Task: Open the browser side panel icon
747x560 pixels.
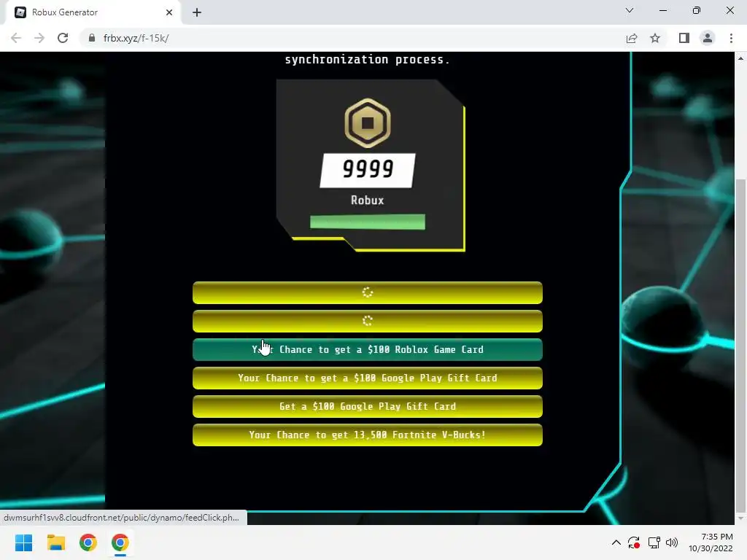Action: (684, 38)
